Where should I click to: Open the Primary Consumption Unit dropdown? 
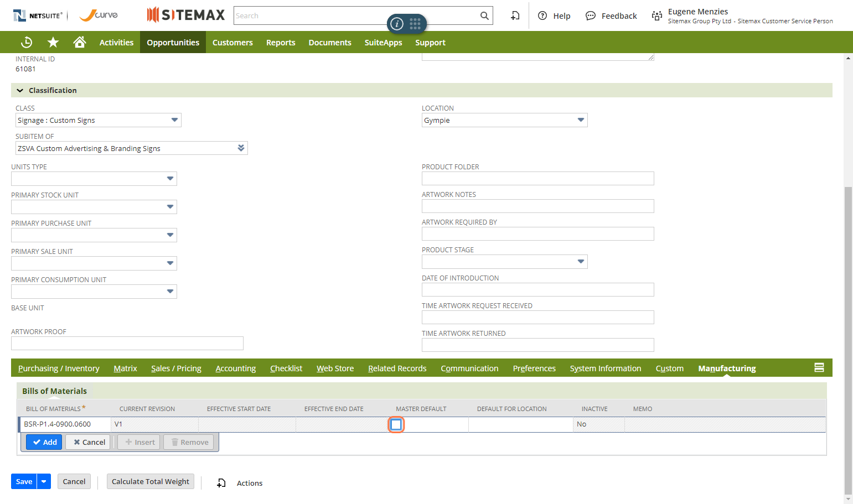pyautogui.click(x=170, y=292)
